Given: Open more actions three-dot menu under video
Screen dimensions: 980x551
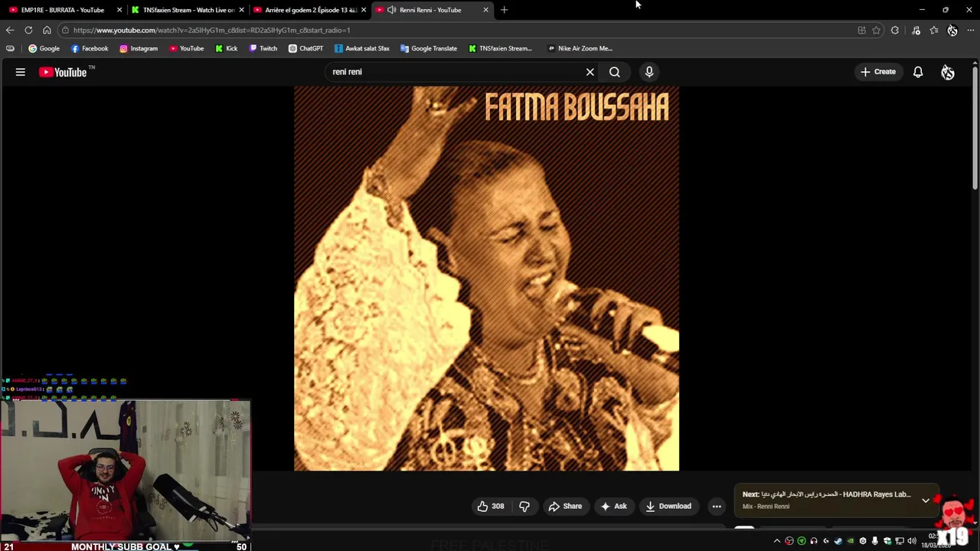Looking at the screenshot, I should point(717,506).
